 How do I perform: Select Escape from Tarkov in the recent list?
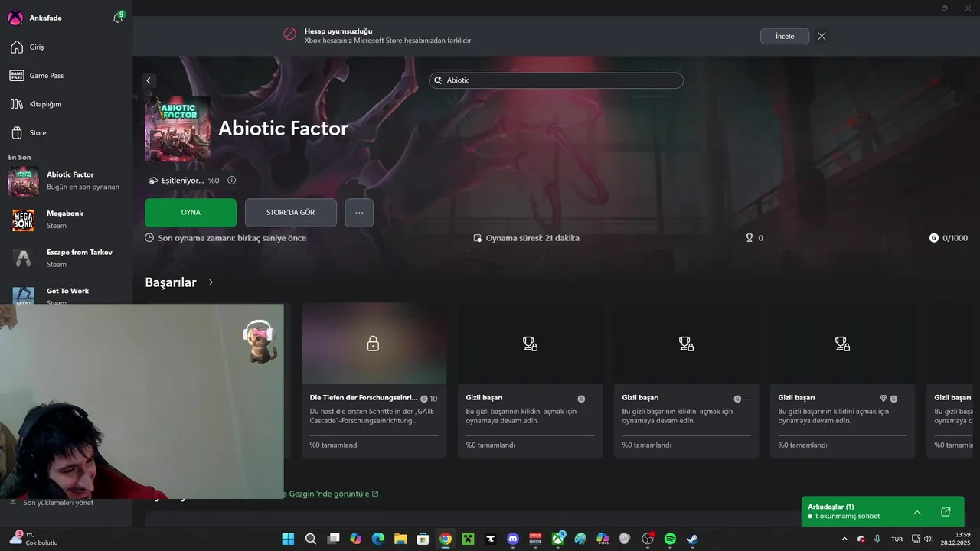66,259
